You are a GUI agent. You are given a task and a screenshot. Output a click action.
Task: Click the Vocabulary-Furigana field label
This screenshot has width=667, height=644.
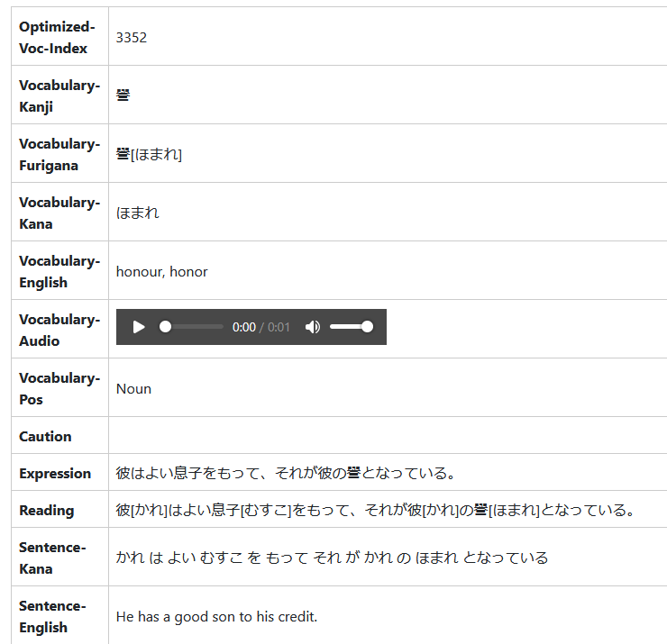point(59,154)
